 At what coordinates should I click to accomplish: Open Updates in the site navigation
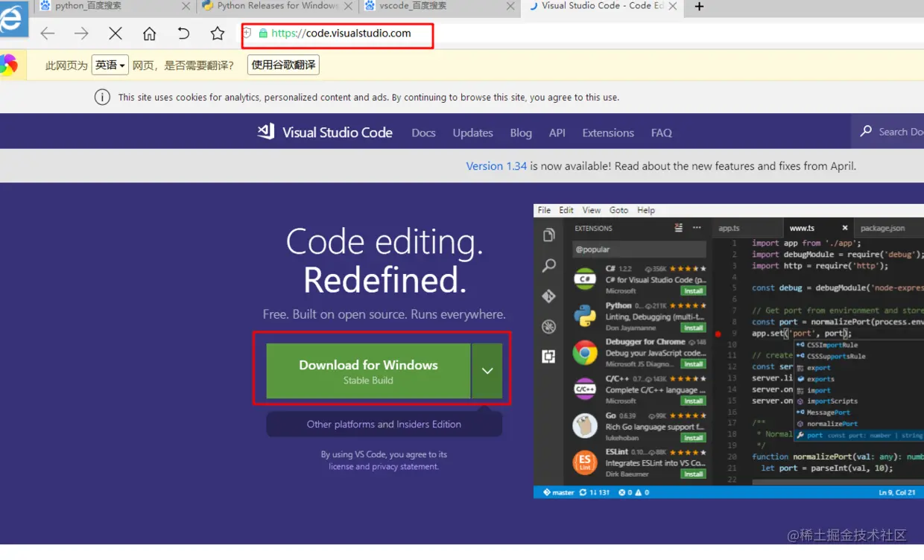(472, 133)
